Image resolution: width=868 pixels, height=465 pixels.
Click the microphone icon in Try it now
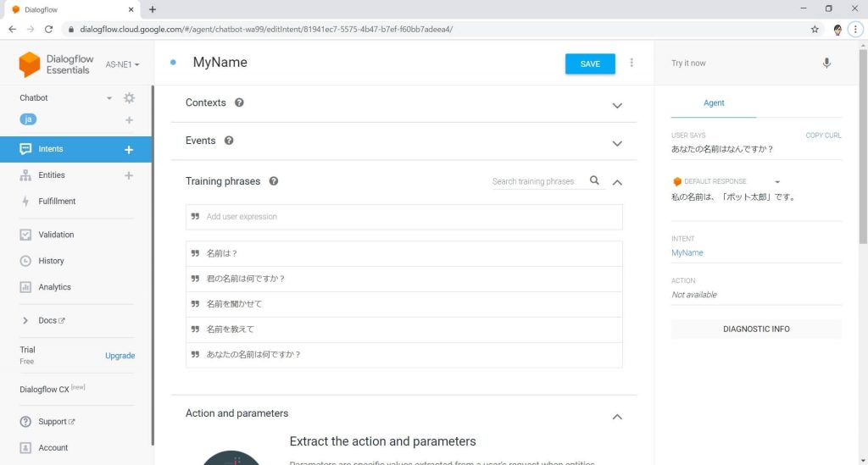826,63
